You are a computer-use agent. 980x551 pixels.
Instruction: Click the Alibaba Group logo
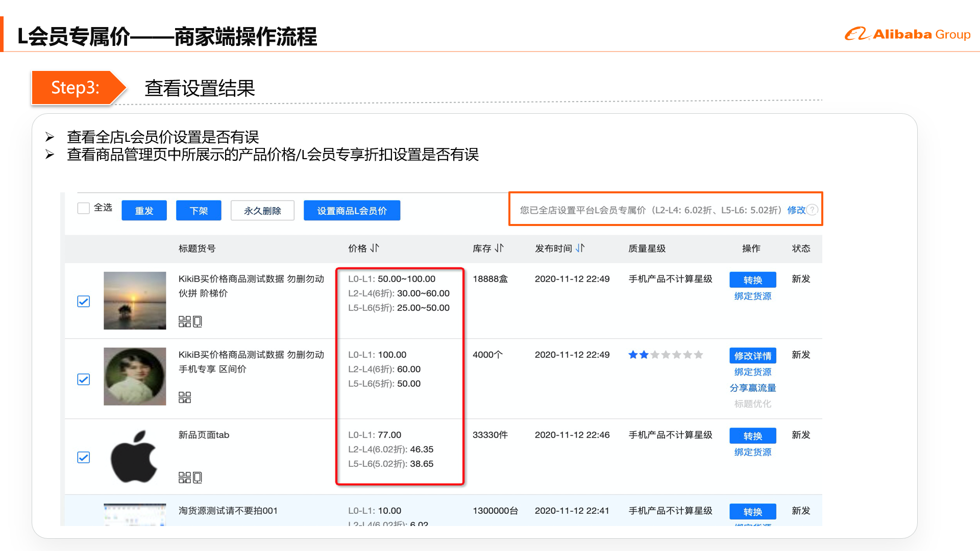coord(907,34)
